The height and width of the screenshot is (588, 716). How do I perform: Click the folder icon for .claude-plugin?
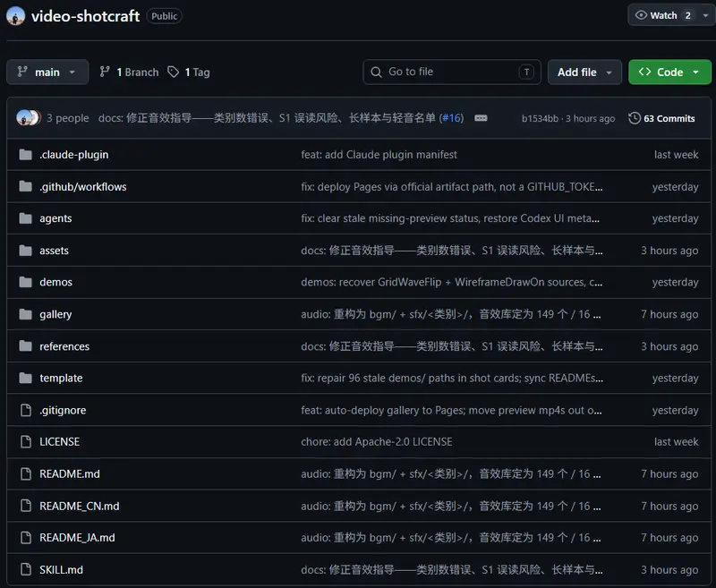click(x=26, y=155)
